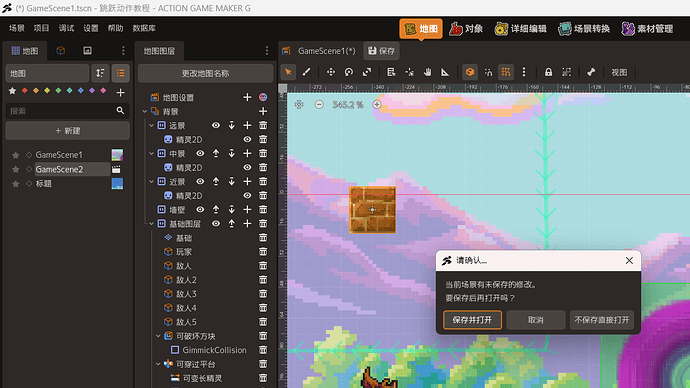Viewport: 690px width, 388px height.
Task: Select the pan hand tool
Action: pos(427,72)
